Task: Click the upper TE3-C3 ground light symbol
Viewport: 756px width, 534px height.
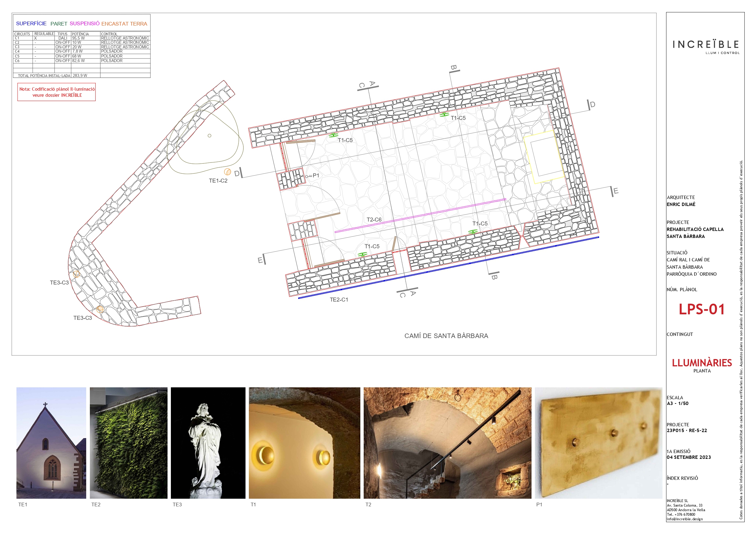Action: pos(76,274)
